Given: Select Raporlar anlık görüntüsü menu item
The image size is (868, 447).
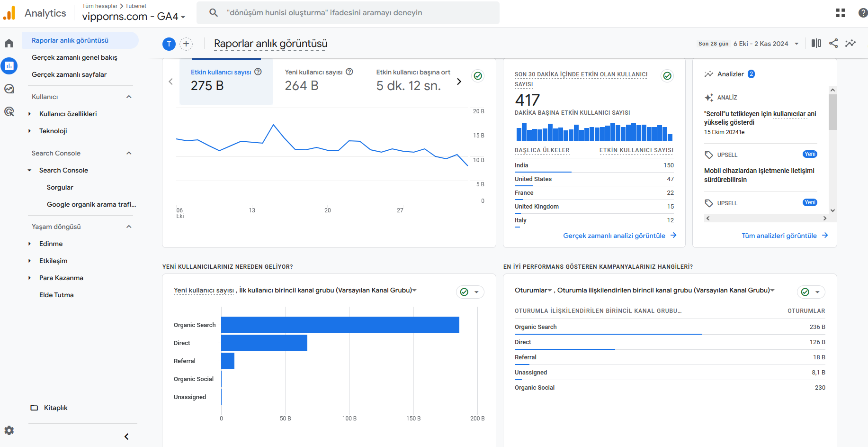Looking at the screenshot, I should tap(81, 40).
